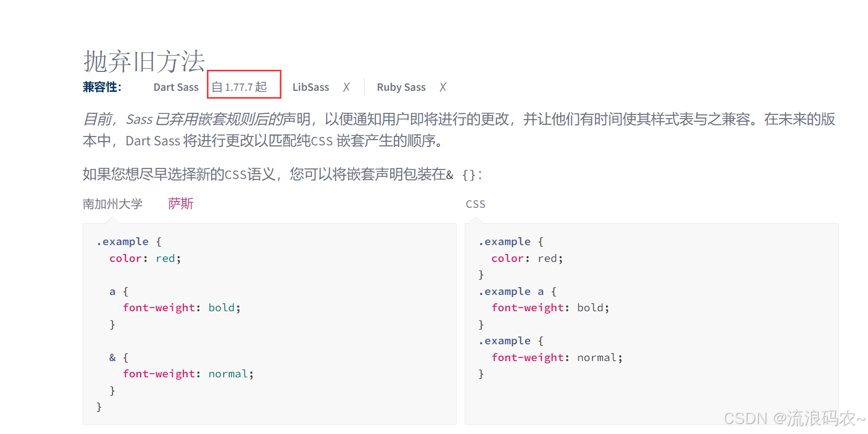Select the 萨斯 syntax tab

[x=181, y=204]
